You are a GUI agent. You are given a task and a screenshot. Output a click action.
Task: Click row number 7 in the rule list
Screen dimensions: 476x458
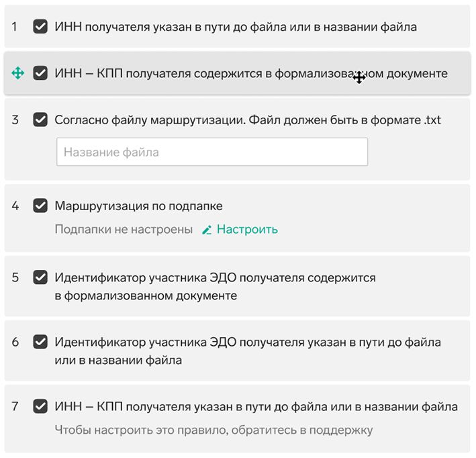coord(15,406)
